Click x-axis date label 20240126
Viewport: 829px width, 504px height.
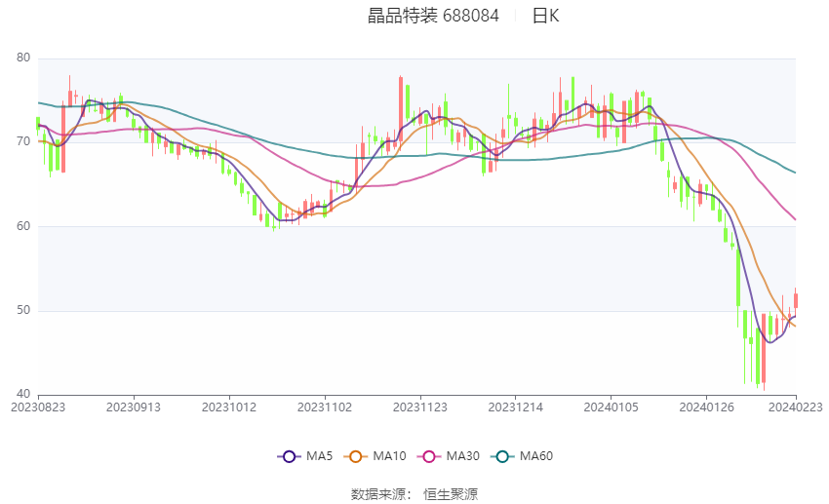(706, 407)
